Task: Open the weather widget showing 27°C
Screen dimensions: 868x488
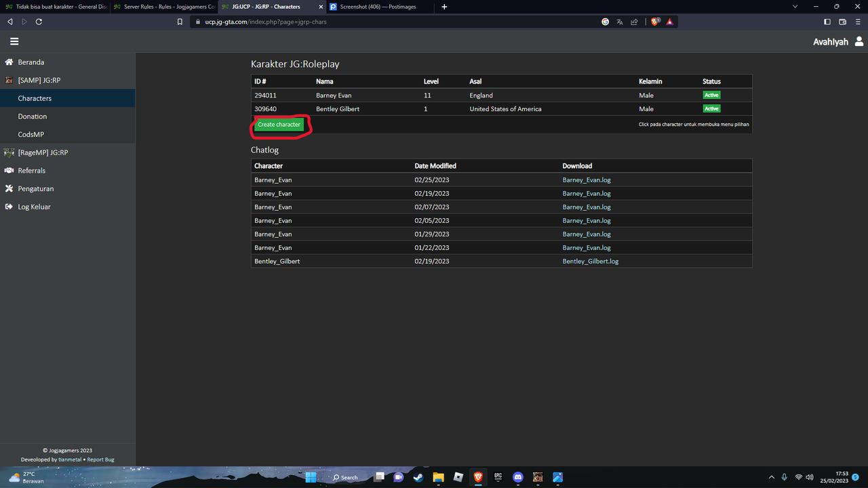Action: coord(27,477)
